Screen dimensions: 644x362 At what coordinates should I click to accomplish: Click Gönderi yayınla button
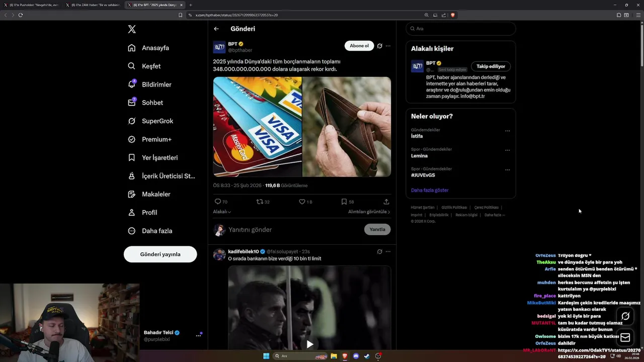pos(160,254)
